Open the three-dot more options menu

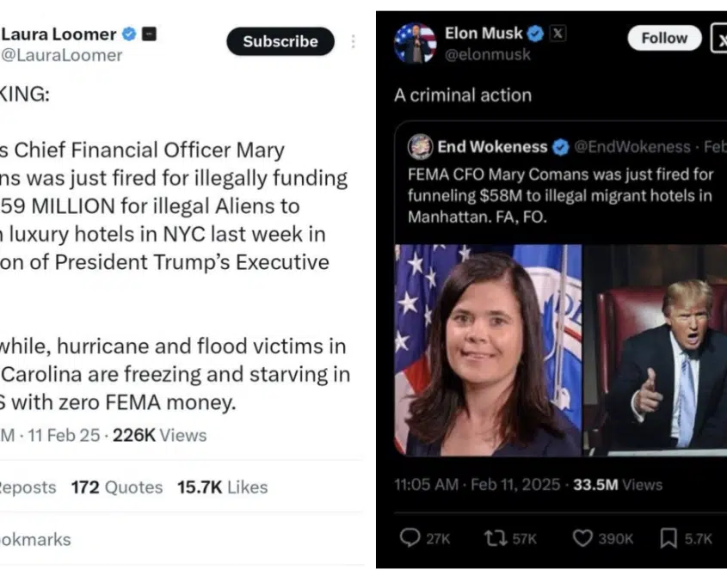point(354,41)
